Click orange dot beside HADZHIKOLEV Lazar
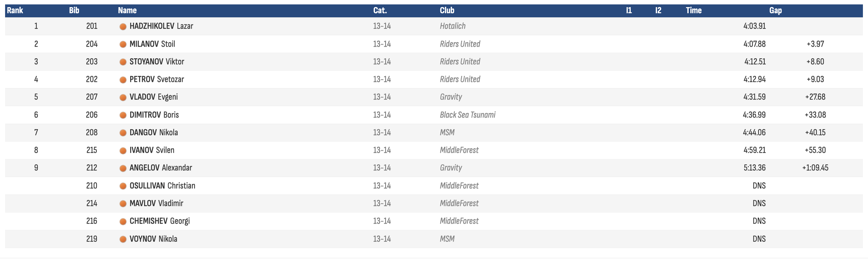Viewport: 868px width, 259px height. [123, 26]
